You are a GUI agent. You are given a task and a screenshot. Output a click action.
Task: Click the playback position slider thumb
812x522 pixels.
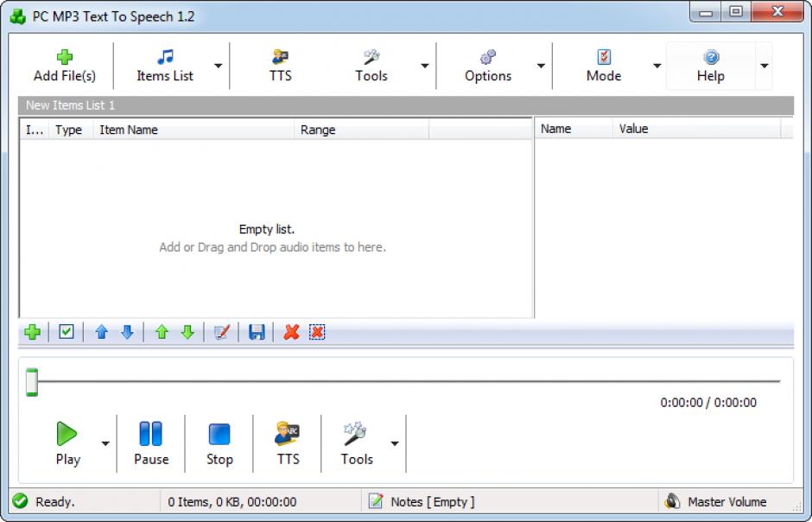[32, 382]
